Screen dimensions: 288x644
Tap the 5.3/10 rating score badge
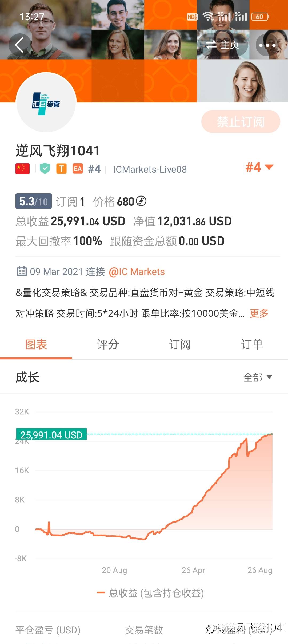(x=34, y=201)
